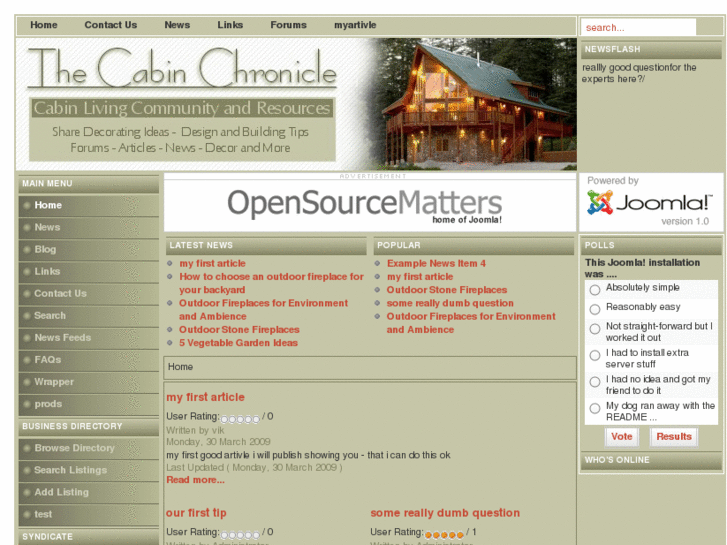Click the OpenSourceMatters advertisement banner

pyautogui.click(x=370, y=205)
